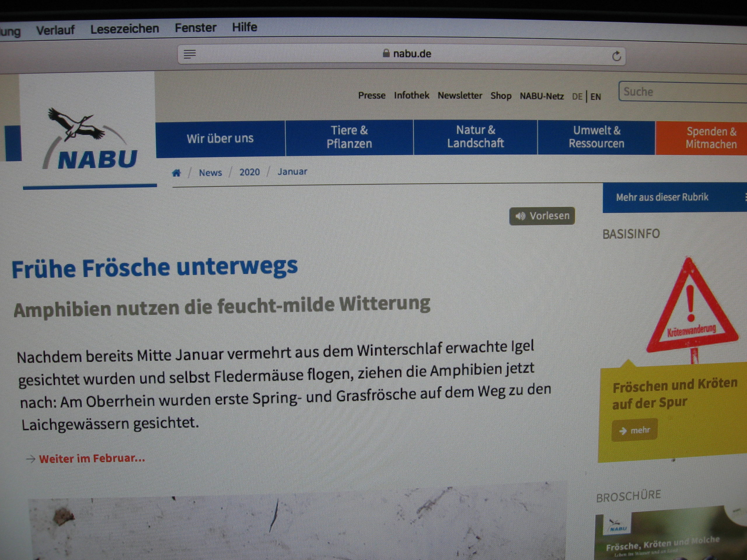Click the NABU stork logo
The width and height of the screenshot is (747, 560).
90,139
